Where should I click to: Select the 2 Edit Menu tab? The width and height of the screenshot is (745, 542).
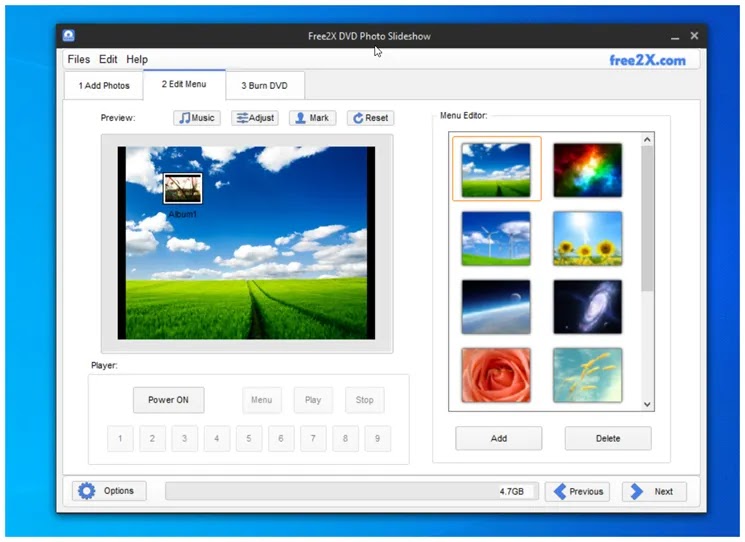[x=184, y=84]
